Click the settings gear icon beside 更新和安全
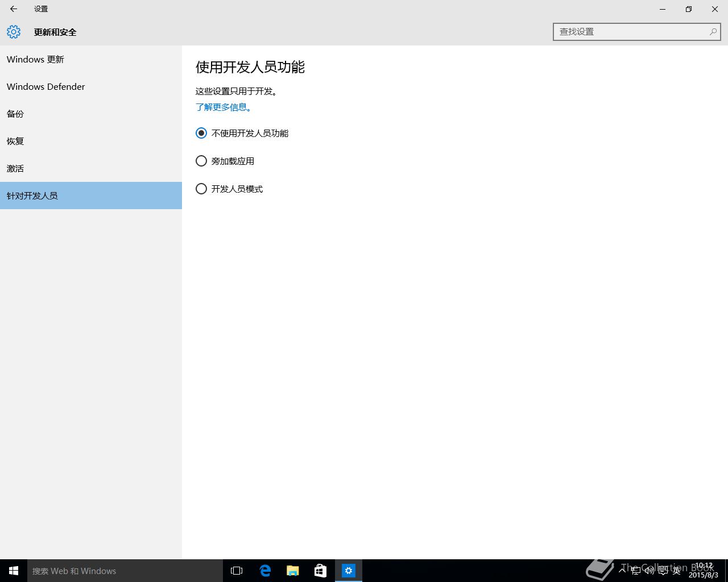 click(x=14, y=32)
